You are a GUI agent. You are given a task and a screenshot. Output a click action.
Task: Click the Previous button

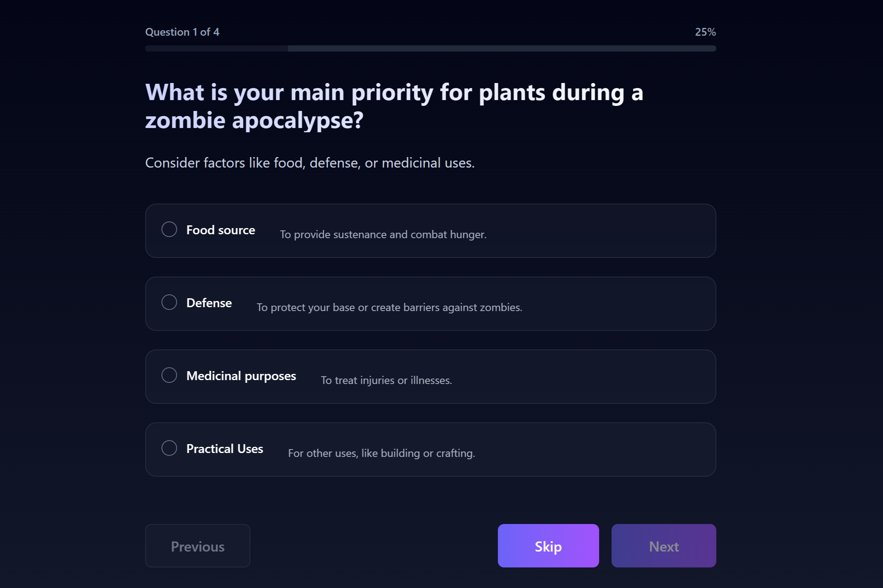pos(197,546)
